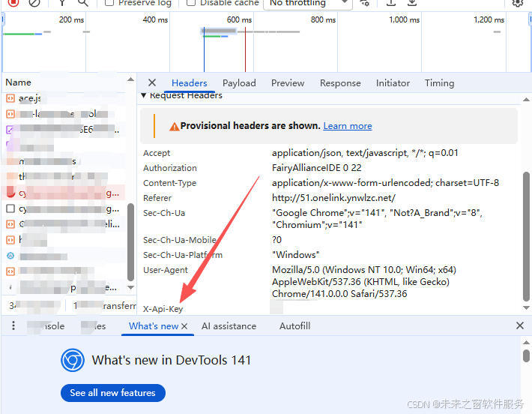The image size is (532, 414).
Task: View the Initiator tab
Action: (393, 82)
